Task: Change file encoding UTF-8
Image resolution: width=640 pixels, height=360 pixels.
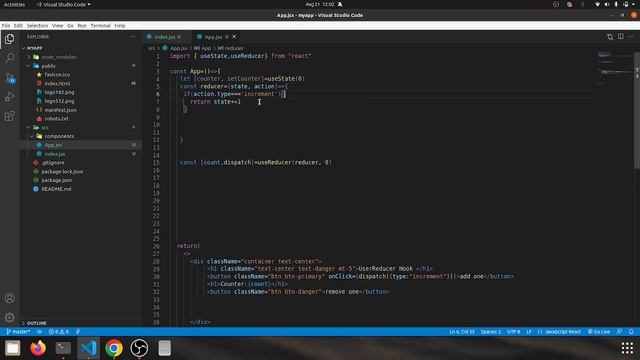Action: point(513,331)
